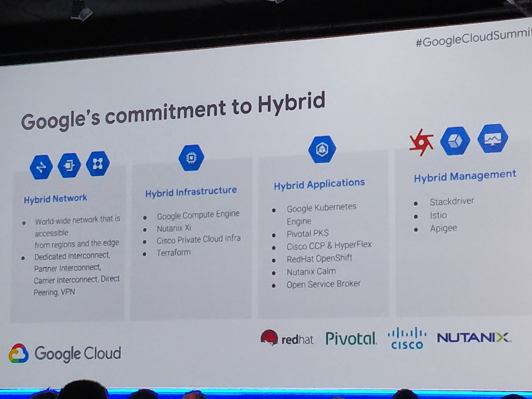The width and height of the screenshot is (532, 399).
Task: Click the "Terraform" bullet
Action: (174, 253)
